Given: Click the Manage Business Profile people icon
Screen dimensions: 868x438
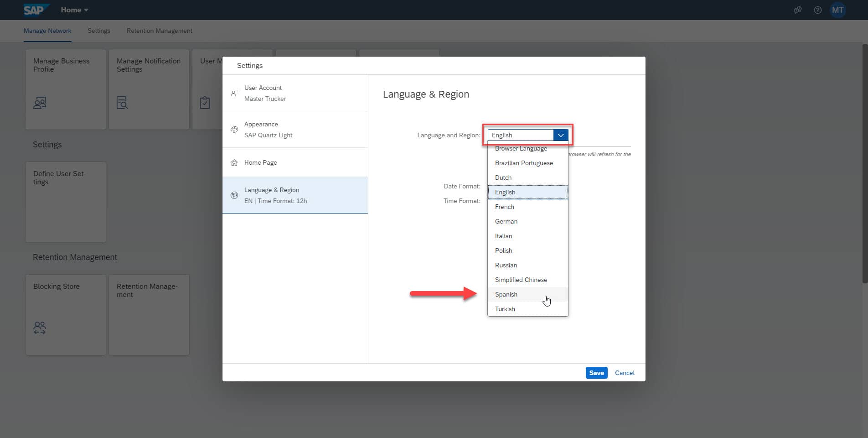Looking at the screenshot, I should 40,103.
